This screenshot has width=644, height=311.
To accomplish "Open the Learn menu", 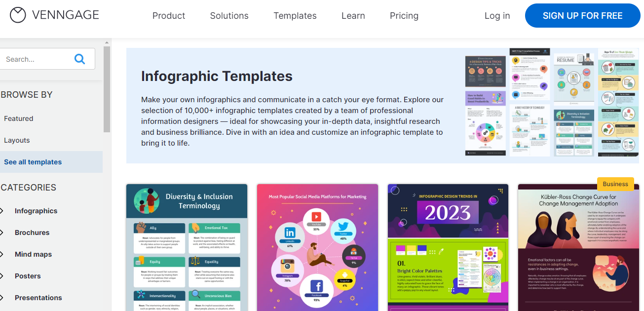I will pos(353,16).
